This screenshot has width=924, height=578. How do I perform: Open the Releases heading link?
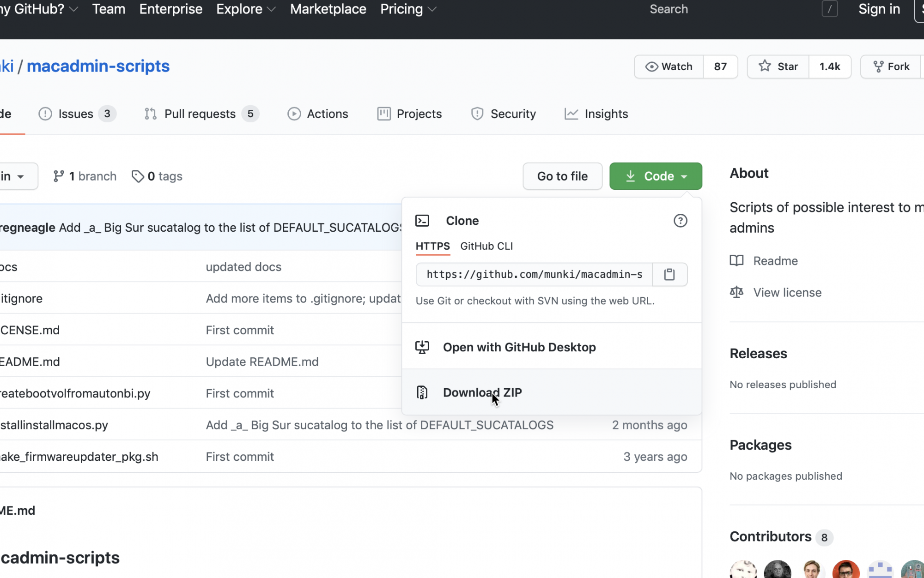758,354
